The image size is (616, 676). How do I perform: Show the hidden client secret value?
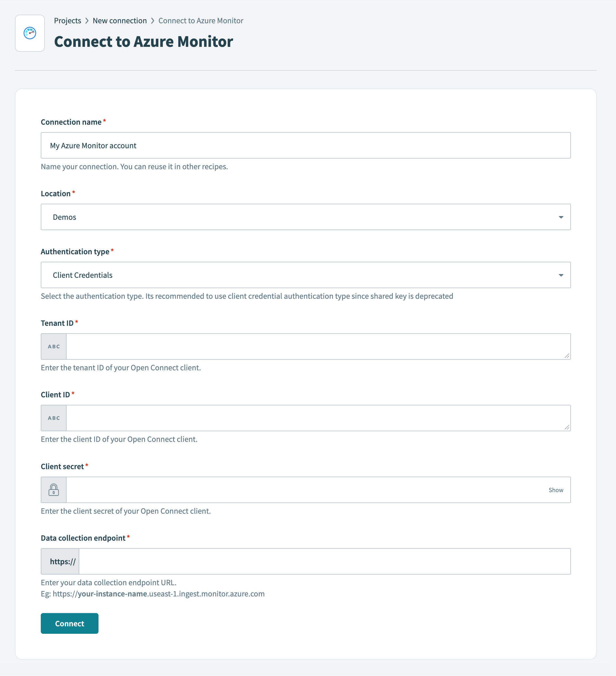pyautogui.click(x=556, y=490)
